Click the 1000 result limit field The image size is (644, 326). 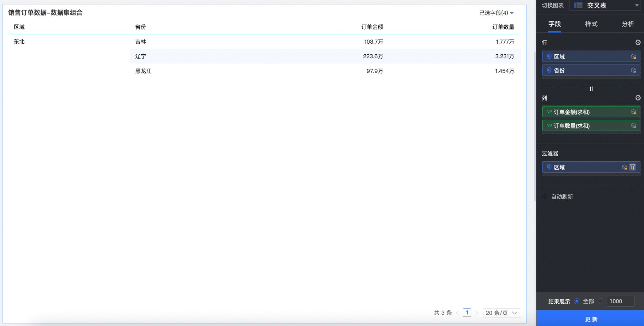[x=620, y=301]
